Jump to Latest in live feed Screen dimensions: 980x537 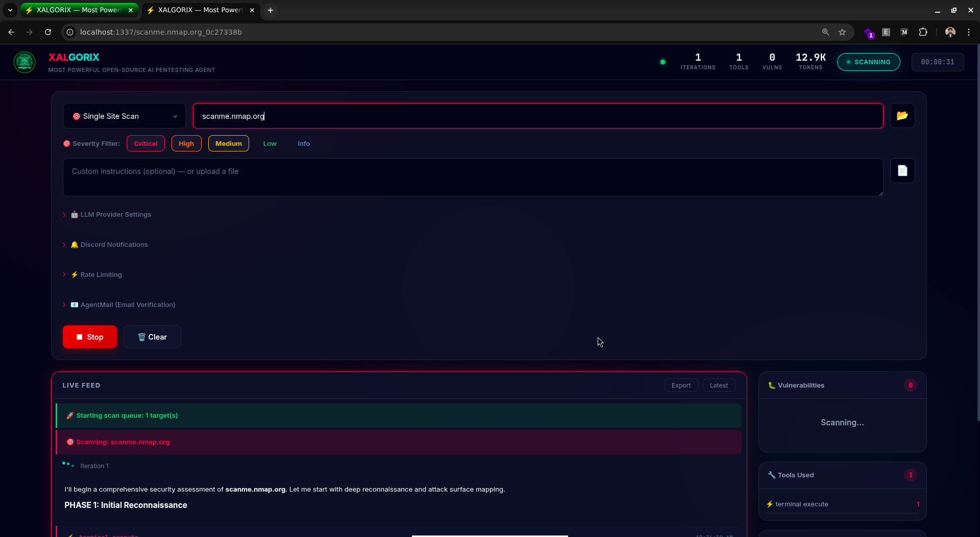coord(719,386)
